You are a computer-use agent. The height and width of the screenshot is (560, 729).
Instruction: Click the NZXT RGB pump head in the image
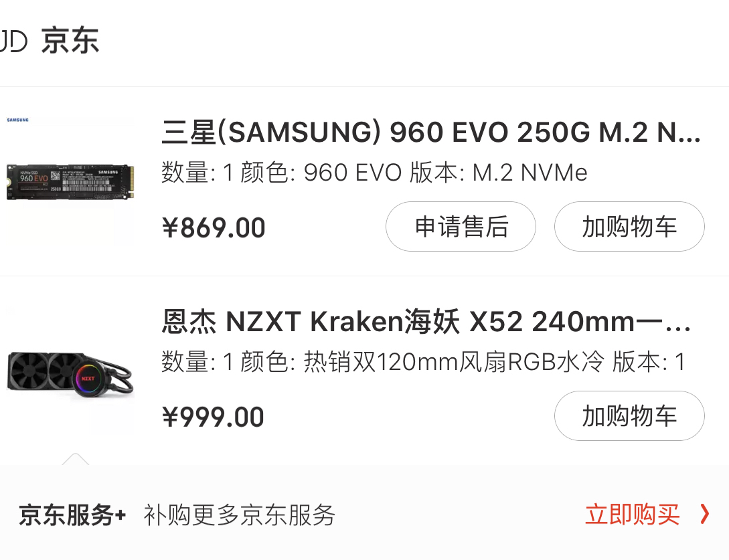point(88,379)
